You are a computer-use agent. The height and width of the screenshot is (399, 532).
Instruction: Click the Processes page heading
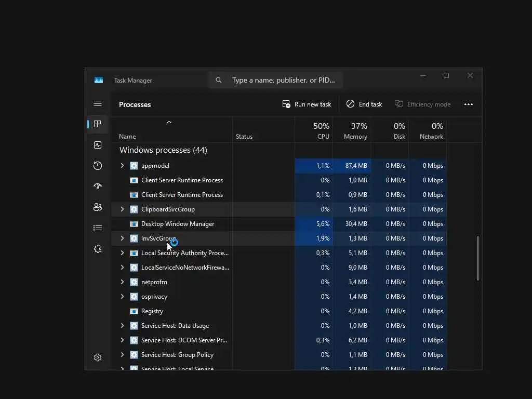(x=135, y=104)
